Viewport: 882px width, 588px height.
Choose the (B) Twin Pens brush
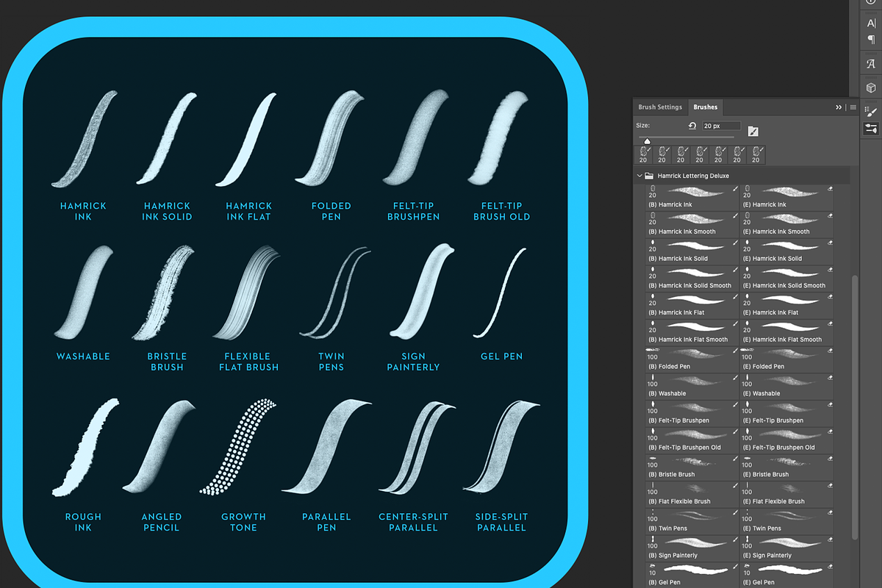(692, 522)
